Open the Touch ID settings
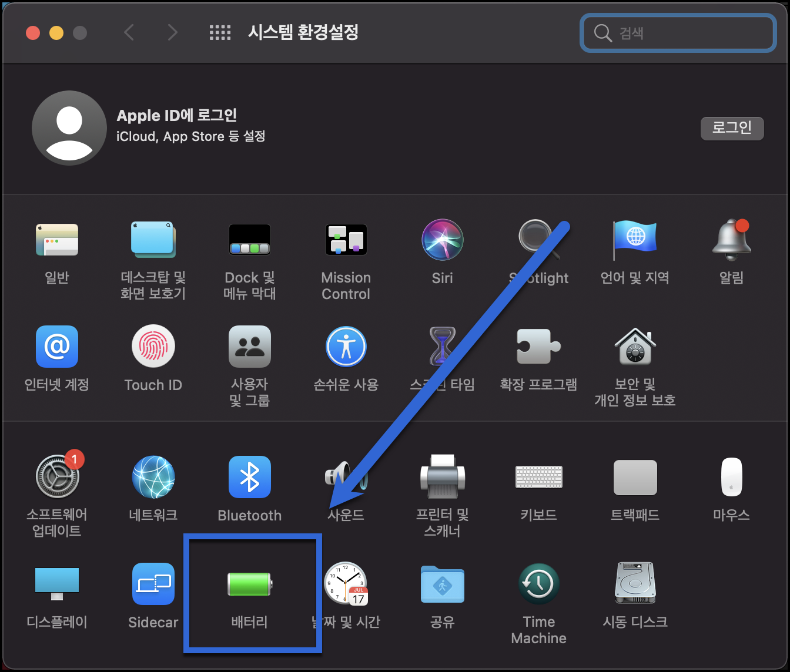The image size is (790, 672). tap(153, 347)
